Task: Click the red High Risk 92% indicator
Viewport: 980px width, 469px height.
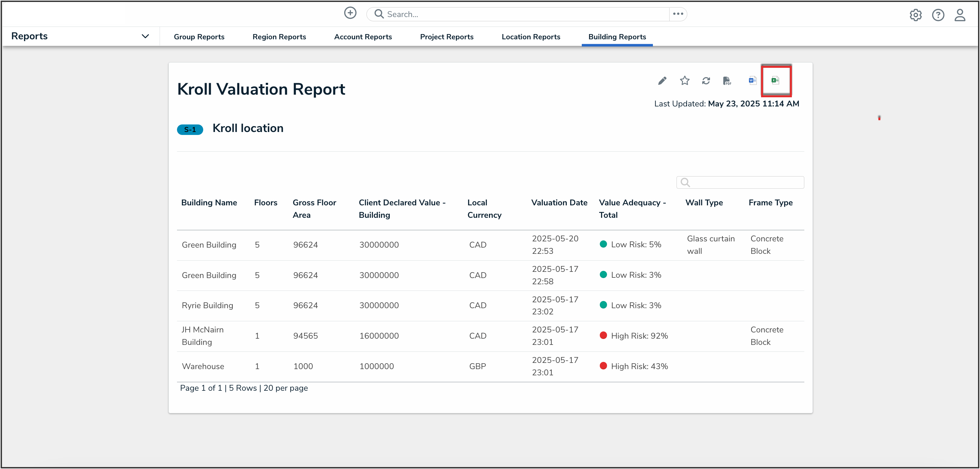Action: pyautogui.click(x=603, y=336)
